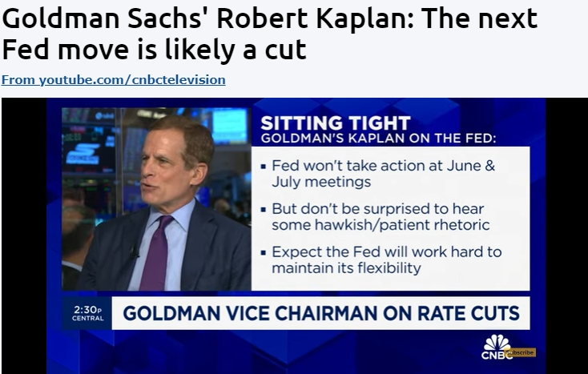Click the 2:30P Central time box
The image size is (588, 374).
(87, 313)
